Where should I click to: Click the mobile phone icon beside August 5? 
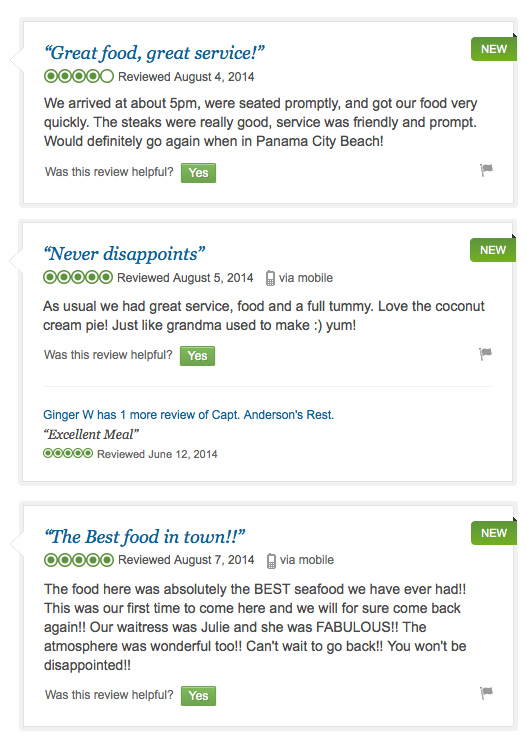270,278
